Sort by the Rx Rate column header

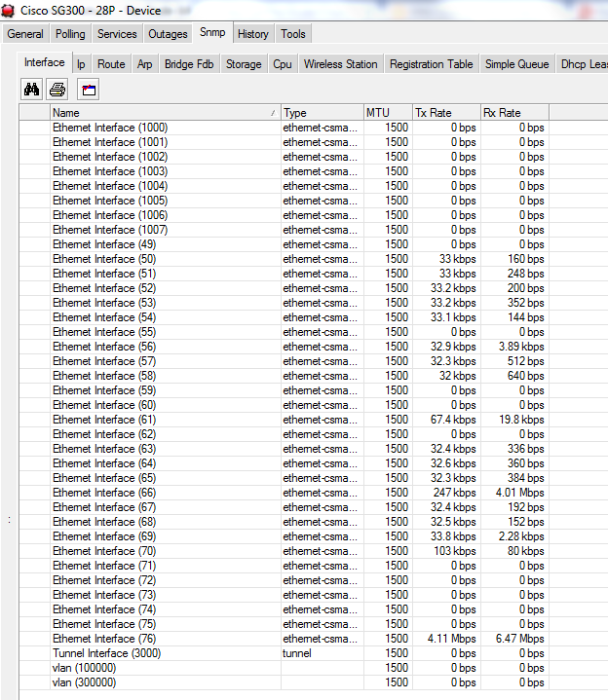[x=514, y=113]
